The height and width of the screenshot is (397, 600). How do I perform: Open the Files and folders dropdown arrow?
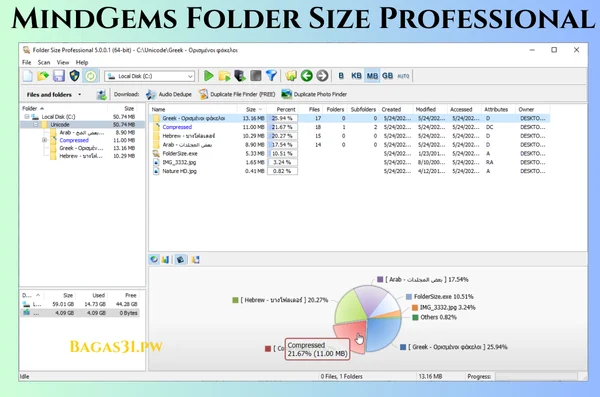pyautogui.click(x=80, y=95)
